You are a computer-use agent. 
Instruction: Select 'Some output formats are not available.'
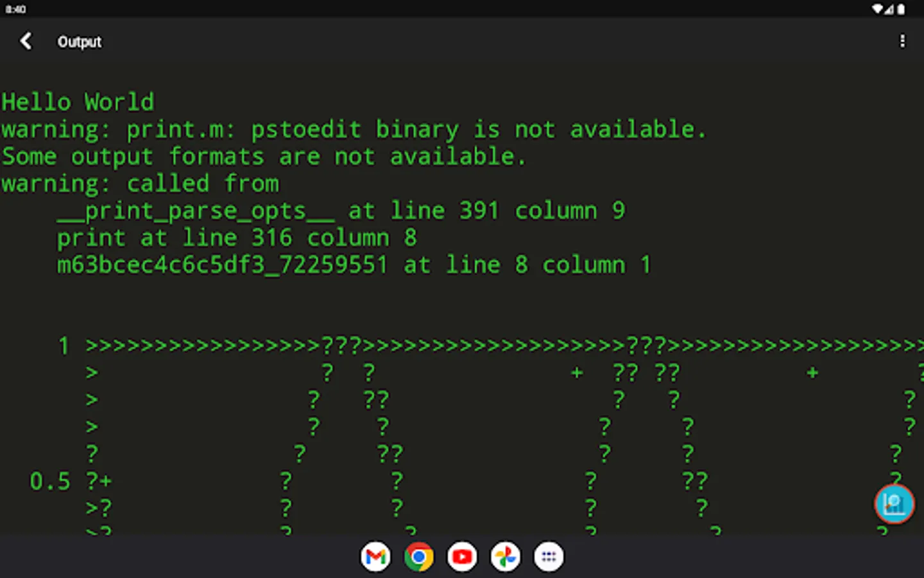264,157
